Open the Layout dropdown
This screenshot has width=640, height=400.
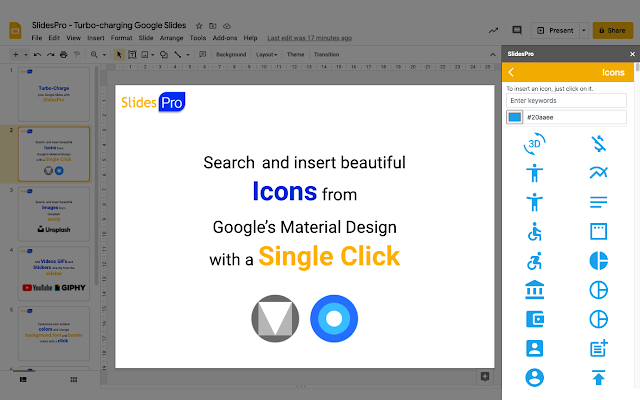(267, 54)
